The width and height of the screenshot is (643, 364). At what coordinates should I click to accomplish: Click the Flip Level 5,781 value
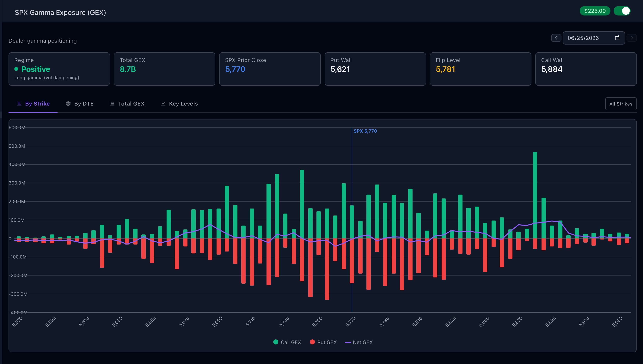pyautogui.click(x=445, y=69)
